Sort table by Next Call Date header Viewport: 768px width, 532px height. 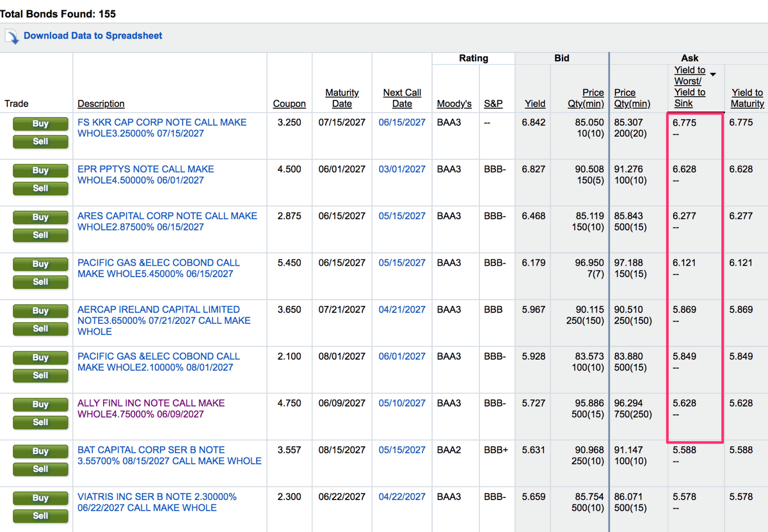point(402,98)
